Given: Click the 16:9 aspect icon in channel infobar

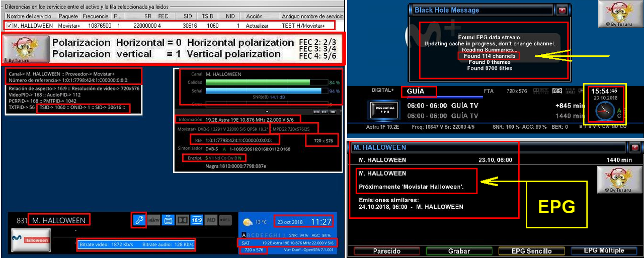Looking at the screenshot, I should pos(197,220).
